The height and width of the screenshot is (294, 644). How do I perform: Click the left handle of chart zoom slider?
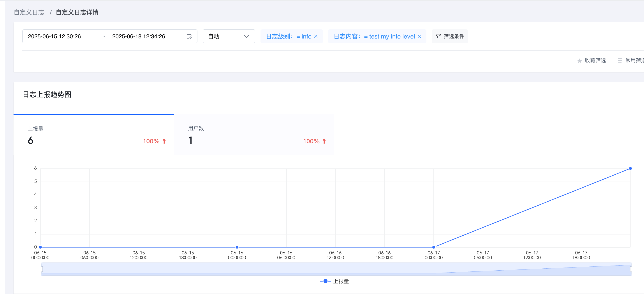42,269
